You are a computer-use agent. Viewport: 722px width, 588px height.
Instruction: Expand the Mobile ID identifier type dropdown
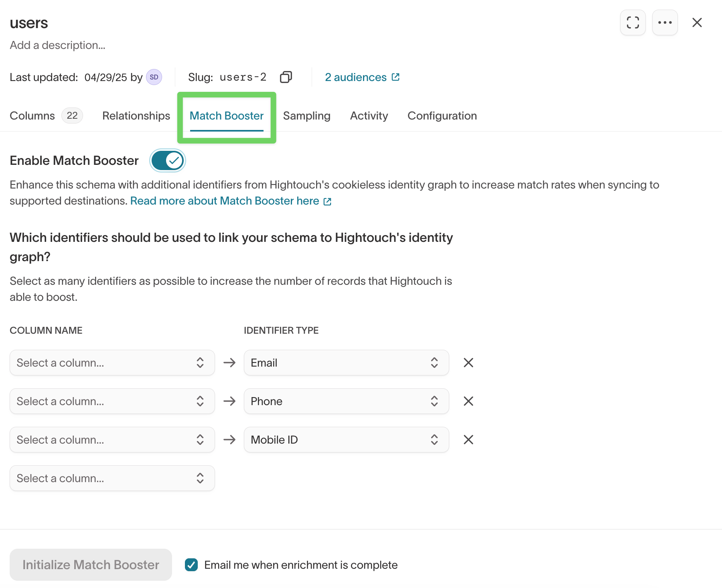tap(346, 440)
